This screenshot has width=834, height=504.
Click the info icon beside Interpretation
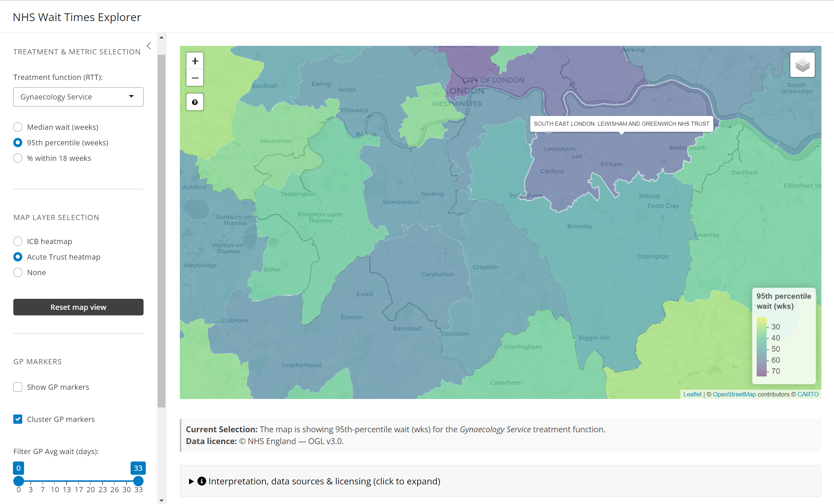[202, 481]
